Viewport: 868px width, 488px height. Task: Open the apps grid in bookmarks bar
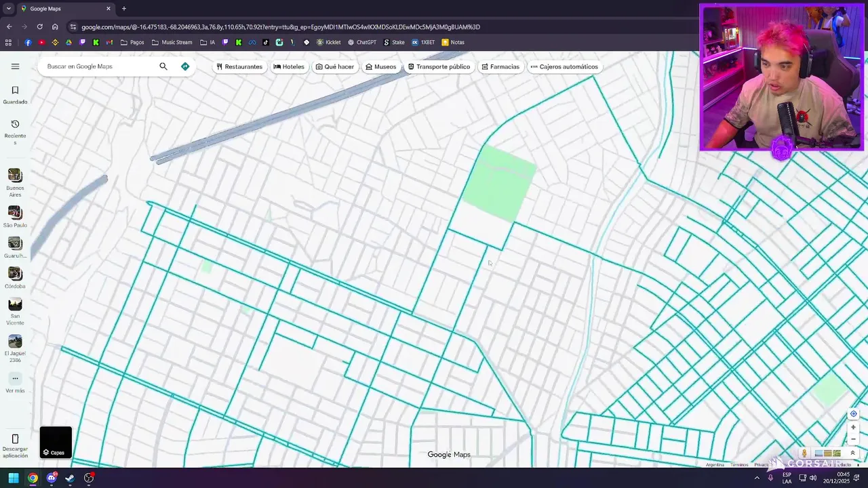8,42
